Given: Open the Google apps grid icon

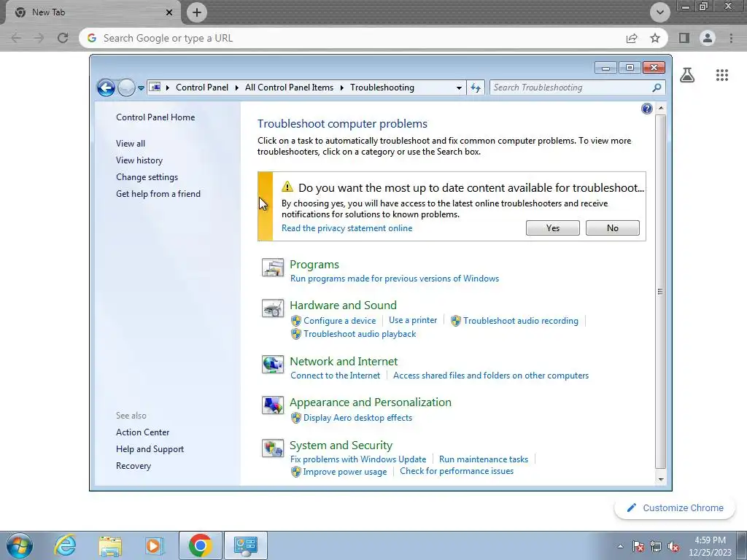Looking at the screenshot, I should pyautogui.click(x=721, y=75).
